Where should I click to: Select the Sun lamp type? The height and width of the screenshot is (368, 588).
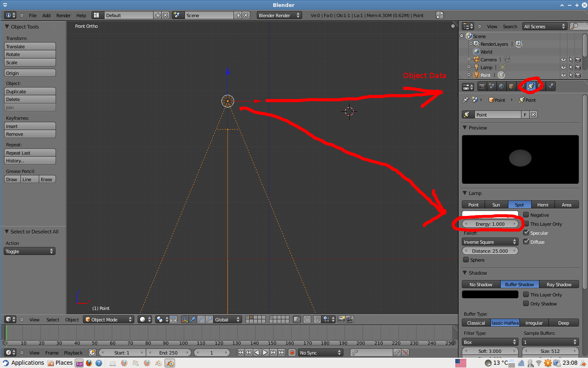(x=496, y=205)
